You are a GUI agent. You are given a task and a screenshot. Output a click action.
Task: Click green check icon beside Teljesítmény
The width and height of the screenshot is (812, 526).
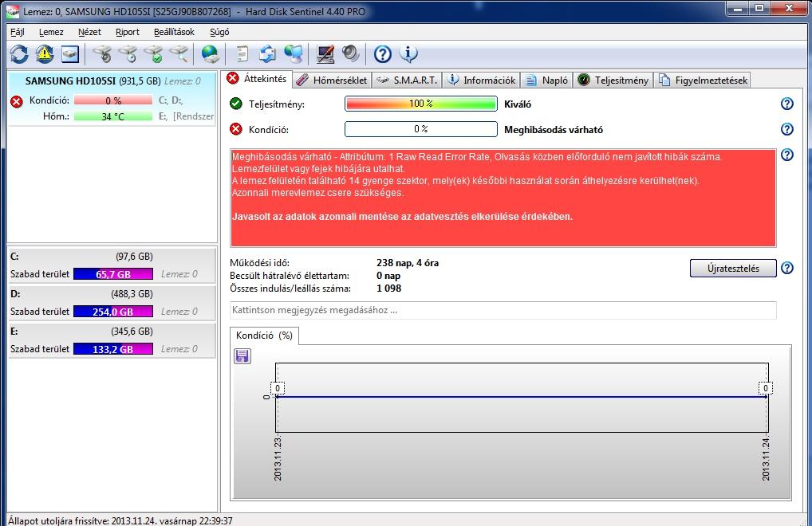(236, 104)
